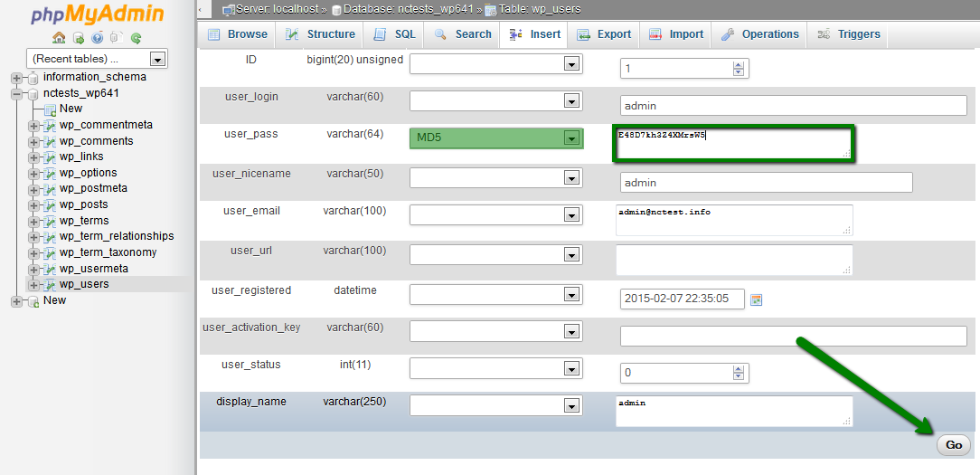
Task: Open the MD5 function dropdown for user_pass
Action: point(570,138)
